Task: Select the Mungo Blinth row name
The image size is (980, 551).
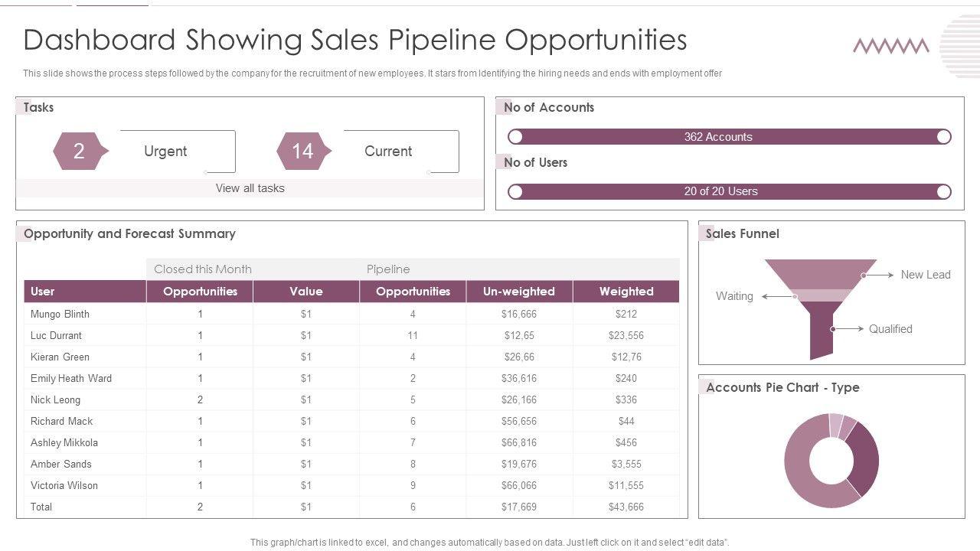Action: [60, 314]
